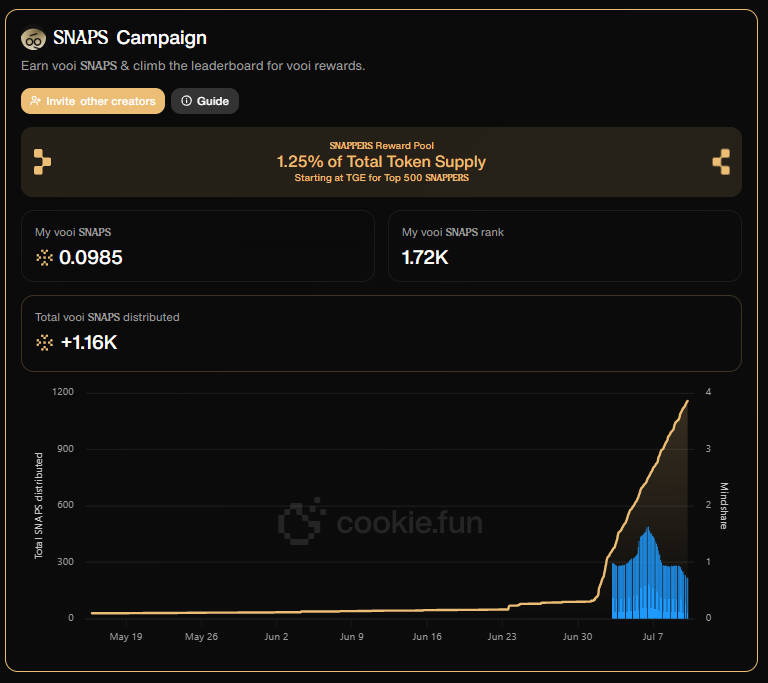Click the 'Jun 2' x-axis label
The width and height of the screenshot is (768, 683).
(x=276, y=636)
